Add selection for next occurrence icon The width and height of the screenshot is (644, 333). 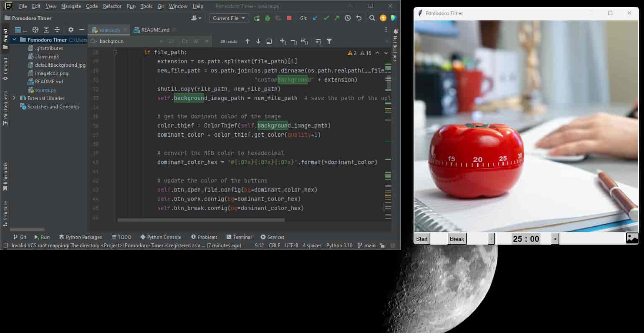(283, 41)
